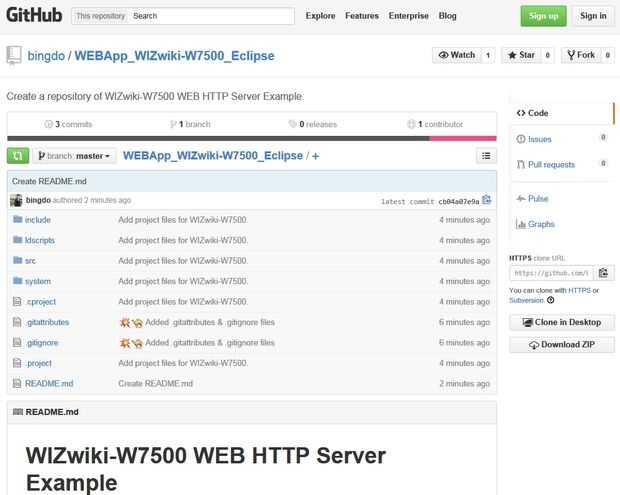Fork this repository
The width and height of the screenshot is (620, 495).
tap(581, 55)
